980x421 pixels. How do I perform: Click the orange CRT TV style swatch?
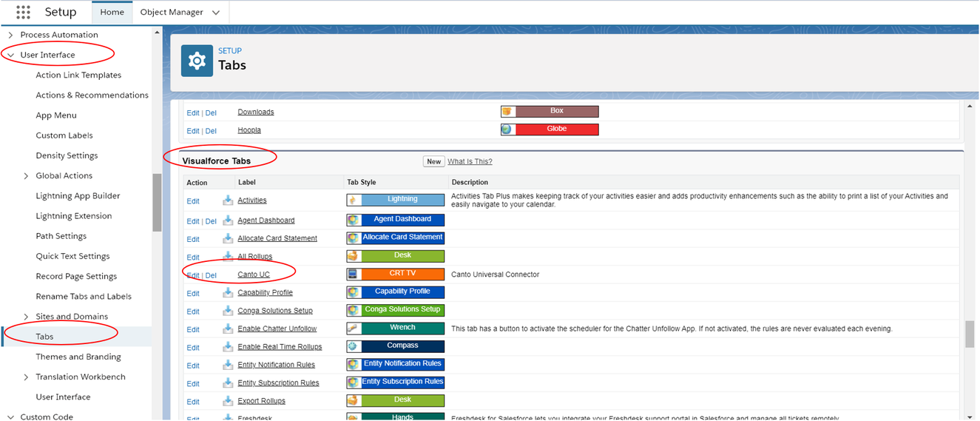pos(402,274)
